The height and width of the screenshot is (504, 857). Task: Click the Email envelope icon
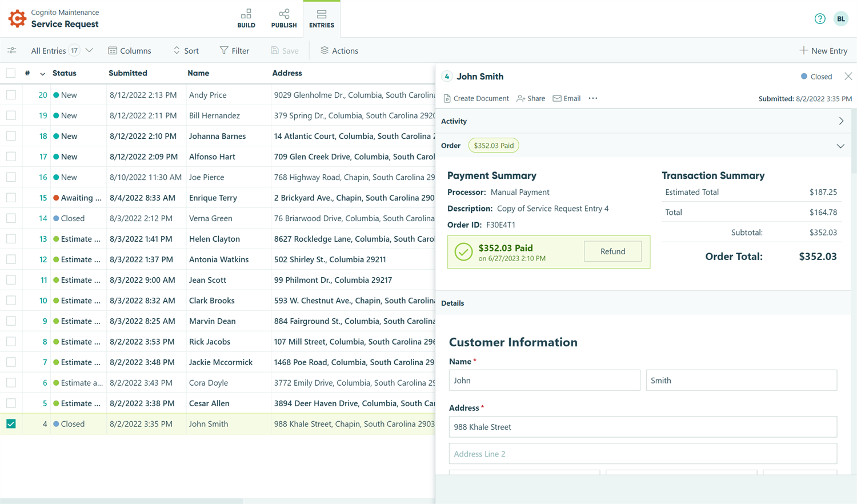(x=556, y=98)
